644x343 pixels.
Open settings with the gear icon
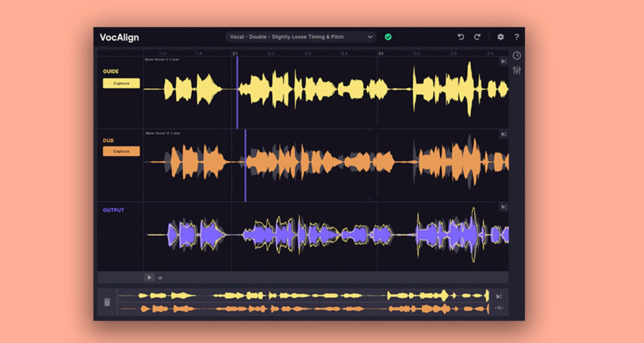point(500,37)
